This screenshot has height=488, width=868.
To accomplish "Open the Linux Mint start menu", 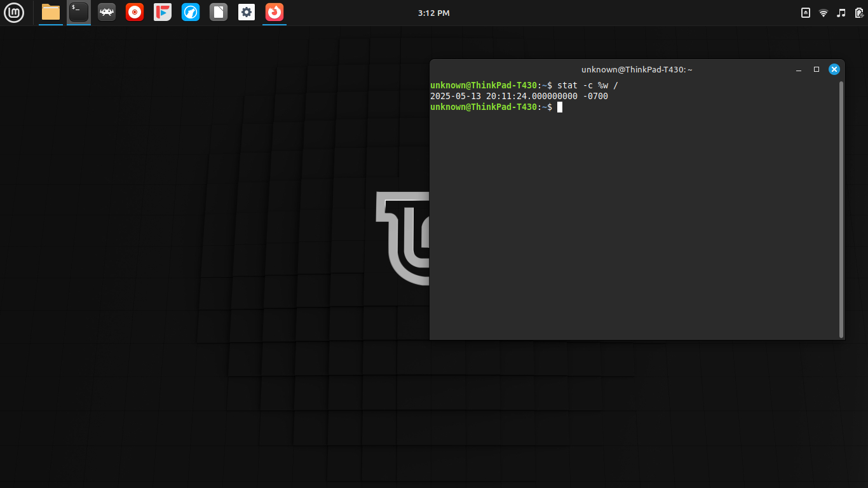I will click(x=14, y=13).
